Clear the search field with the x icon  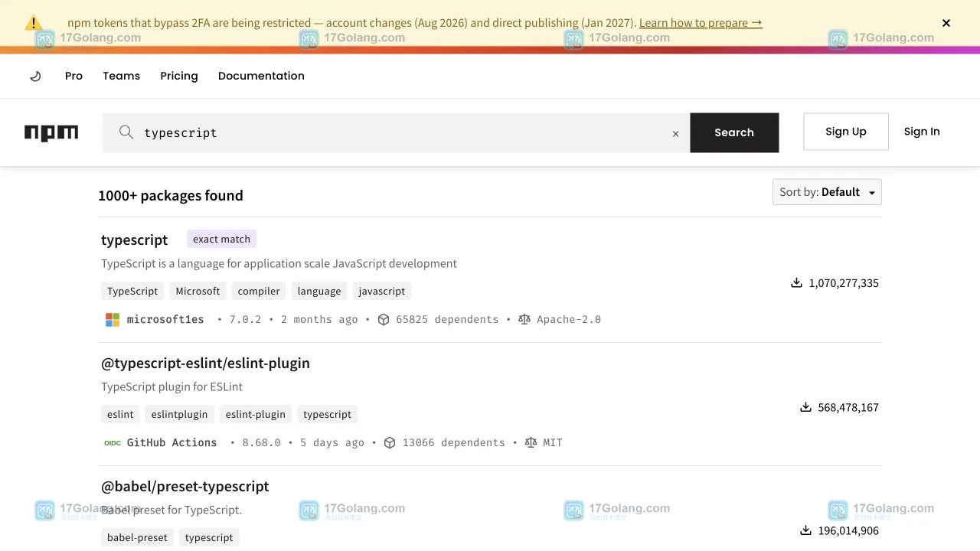pyautogui.click(x=675, y=134)
